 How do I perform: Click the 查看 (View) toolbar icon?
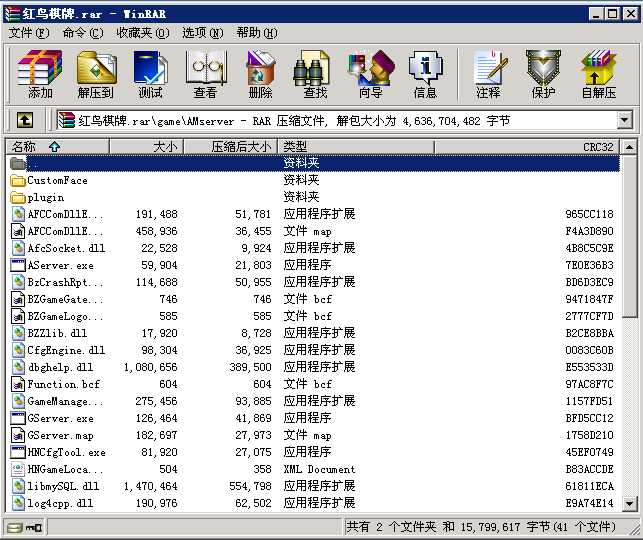coord(205,74)
